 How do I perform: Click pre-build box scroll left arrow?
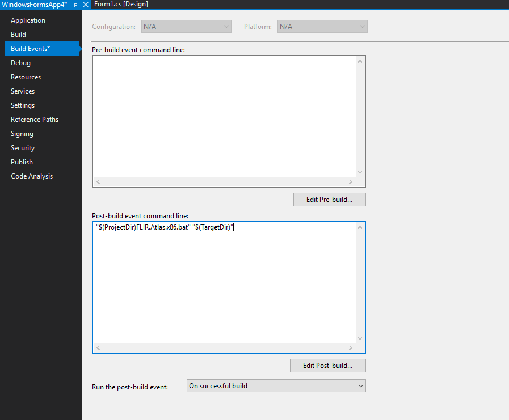point(98,181)
